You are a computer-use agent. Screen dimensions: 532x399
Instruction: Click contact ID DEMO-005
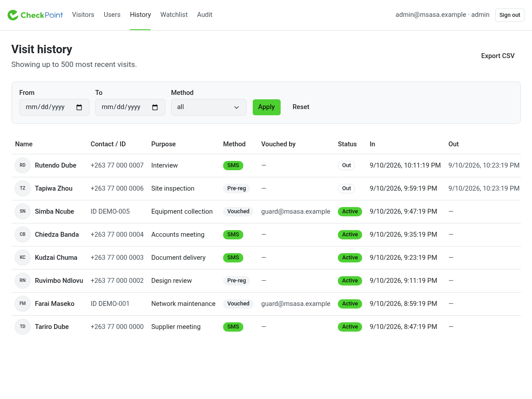(x=110, y=211)
